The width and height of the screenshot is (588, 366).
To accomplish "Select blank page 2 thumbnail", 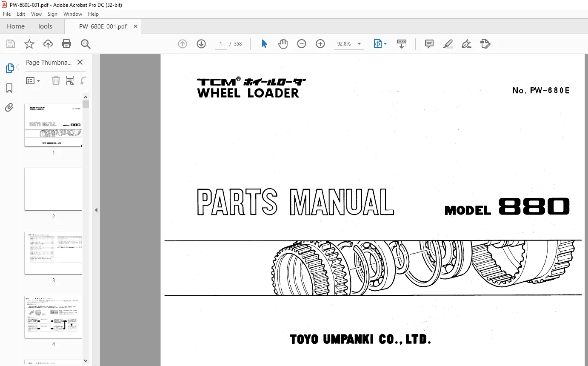I will click(x=53, y=189).
